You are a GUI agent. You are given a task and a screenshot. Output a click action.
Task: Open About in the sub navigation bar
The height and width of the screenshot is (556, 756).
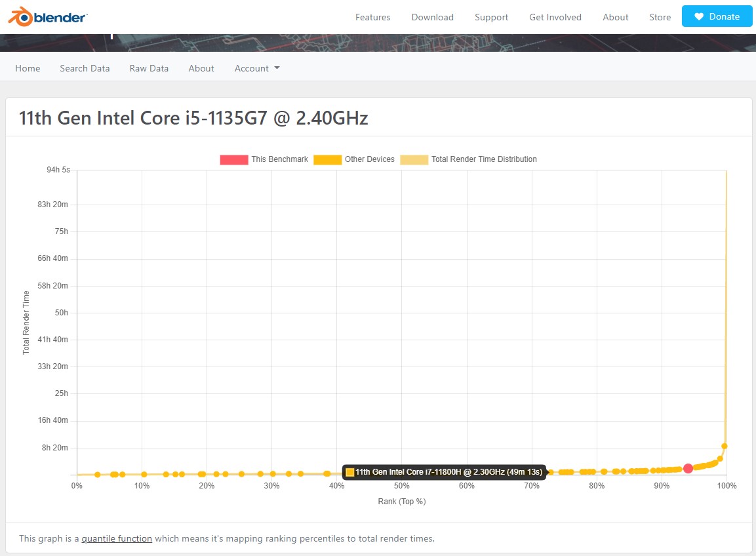pyautogui.click(x=201, y=68)
